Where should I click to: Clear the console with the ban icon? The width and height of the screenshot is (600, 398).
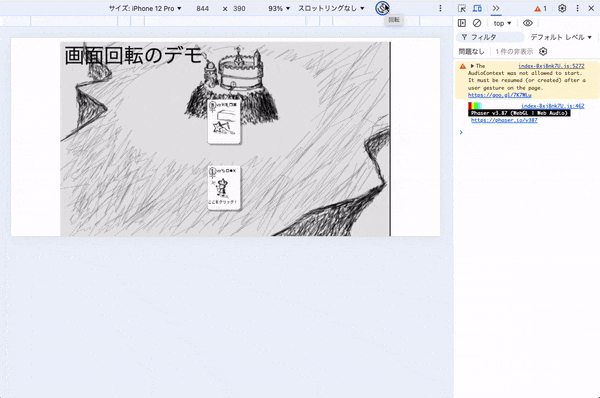(x=477, y=23)
